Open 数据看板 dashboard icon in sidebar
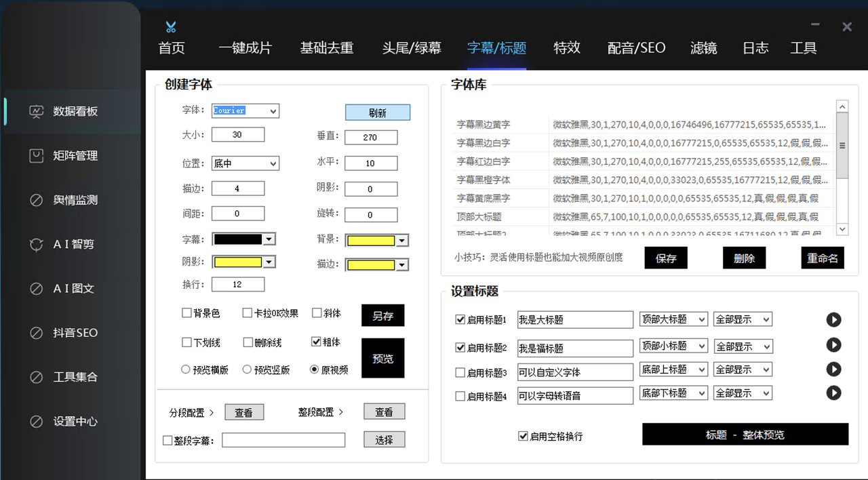 37,112
